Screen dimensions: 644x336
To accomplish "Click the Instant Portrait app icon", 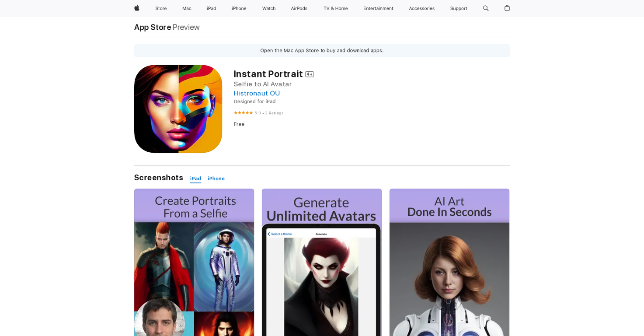I will tap(178, 109).
